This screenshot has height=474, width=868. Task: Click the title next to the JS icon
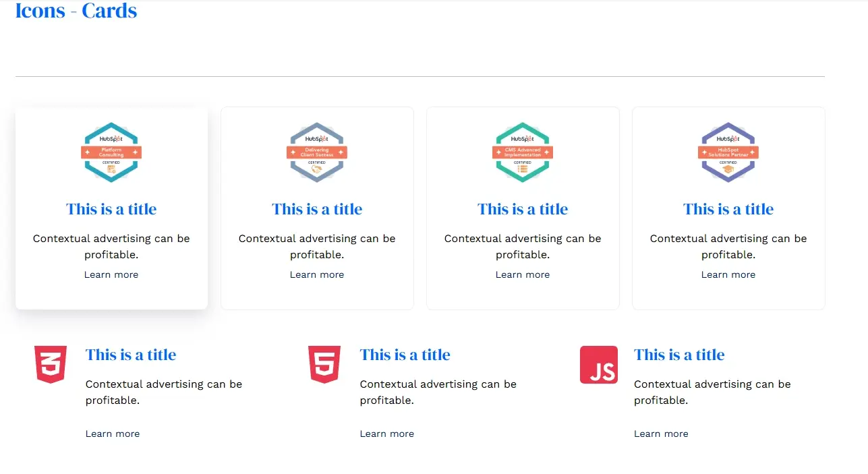[x=679, y=355]
